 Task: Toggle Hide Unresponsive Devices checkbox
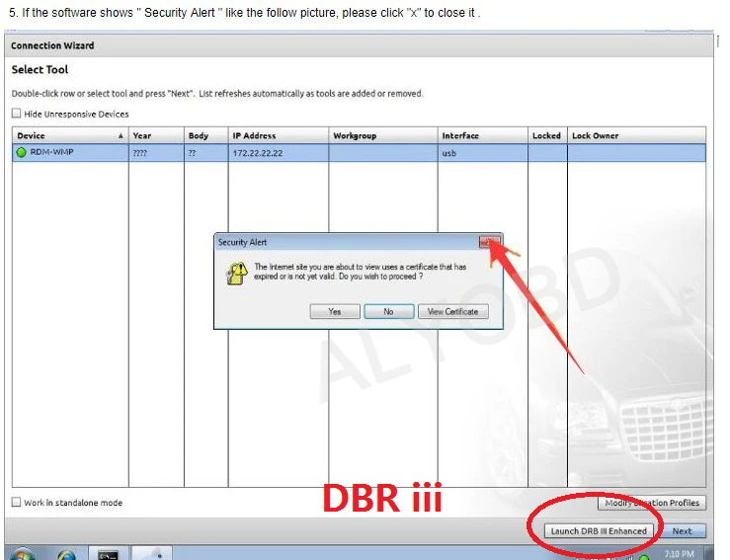pos(16,114)
